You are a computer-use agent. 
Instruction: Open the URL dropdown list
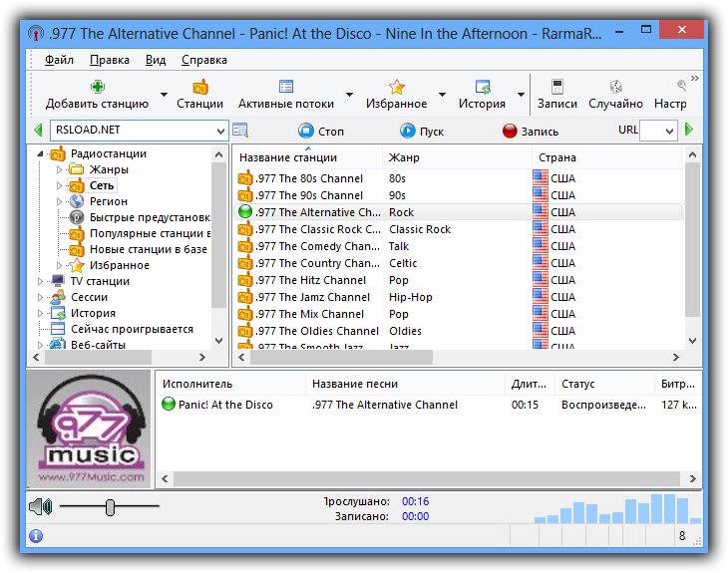click(669, 132)
